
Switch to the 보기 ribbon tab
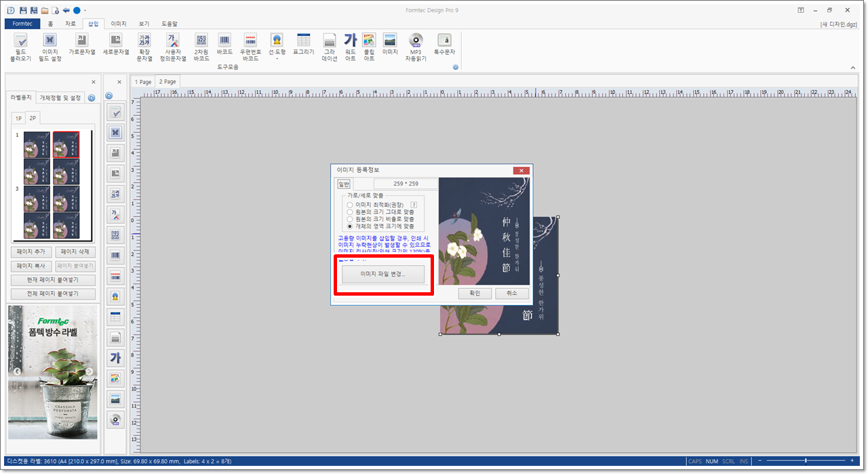pyautogui.click(x=144, y=24)
